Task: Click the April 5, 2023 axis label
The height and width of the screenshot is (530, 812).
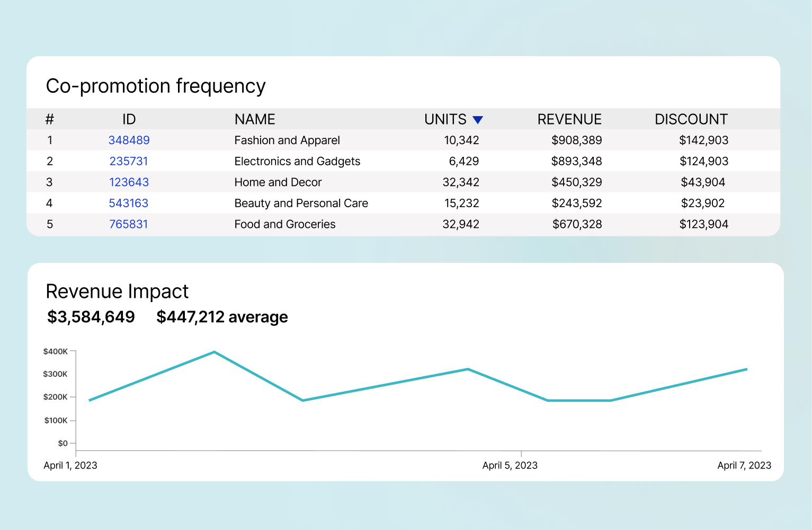Action: pyautogui.click(x=510, y=465)
